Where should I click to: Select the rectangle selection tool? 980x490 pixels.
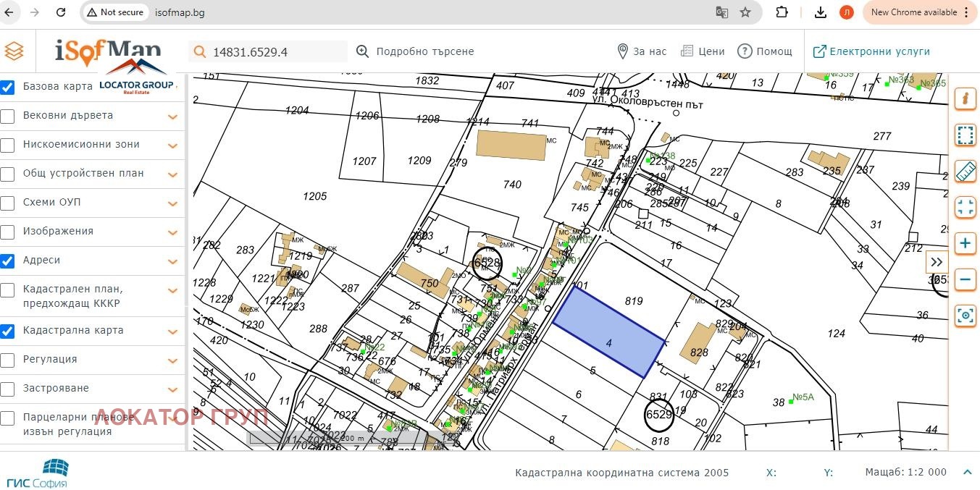click(965, 135)
